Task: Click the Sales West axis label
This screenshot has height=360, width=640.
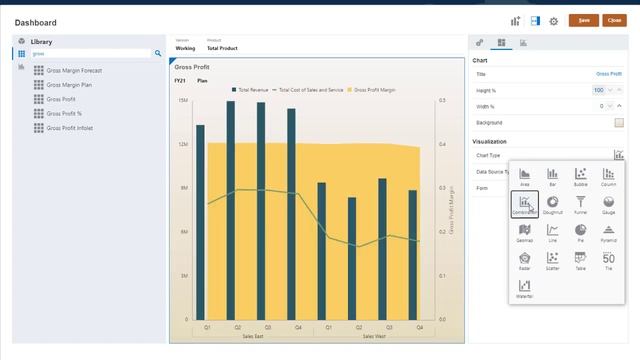Action: 374,336
